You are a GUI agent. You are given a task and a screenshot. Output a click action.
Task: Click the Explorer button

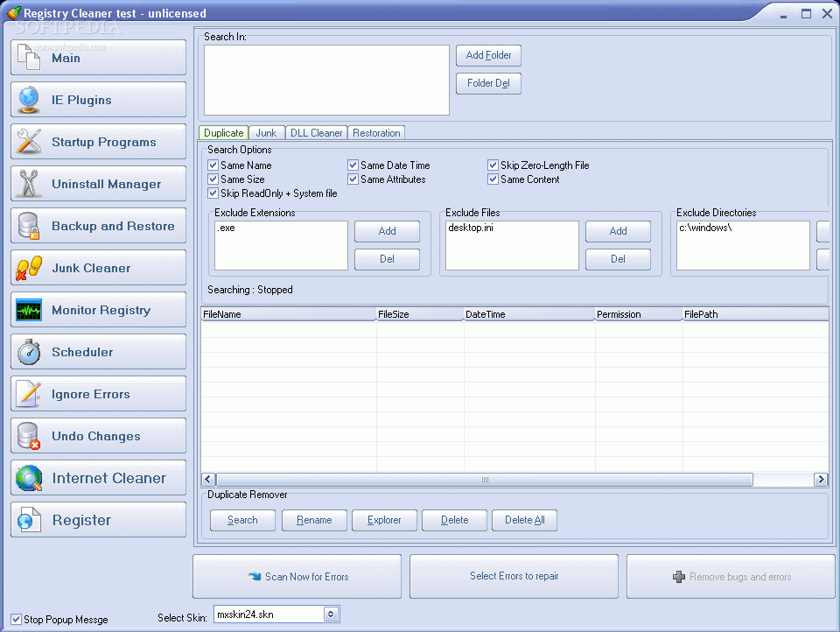tap(384, 520)
